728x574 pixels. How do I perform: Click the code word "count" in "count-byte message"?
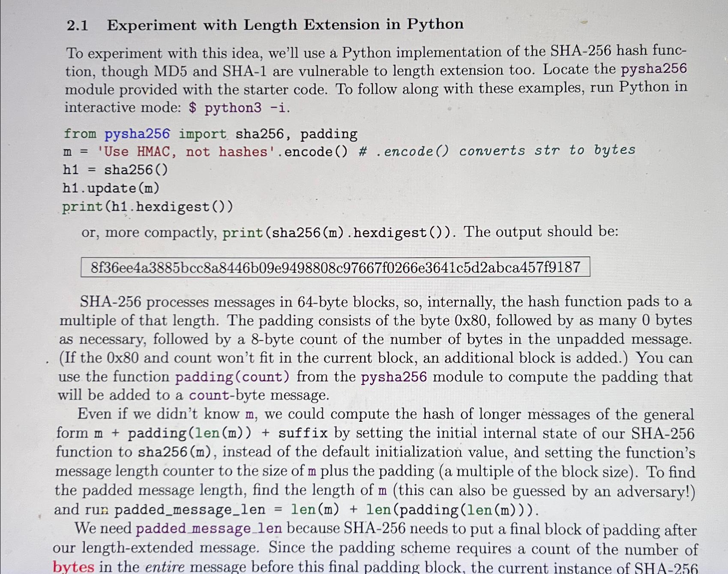tap(209, 395)
